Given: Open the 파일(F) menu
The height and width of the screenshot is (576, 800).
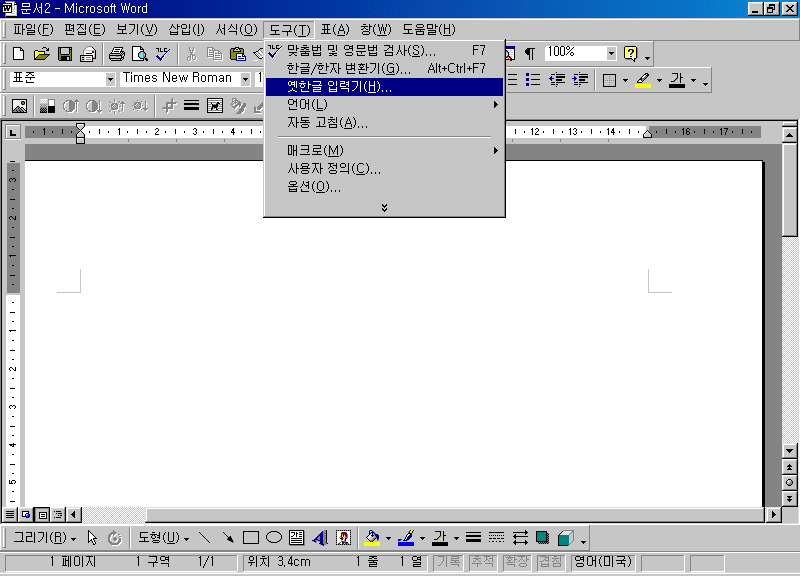Looking at the screenshot, I should pos(33,30).
